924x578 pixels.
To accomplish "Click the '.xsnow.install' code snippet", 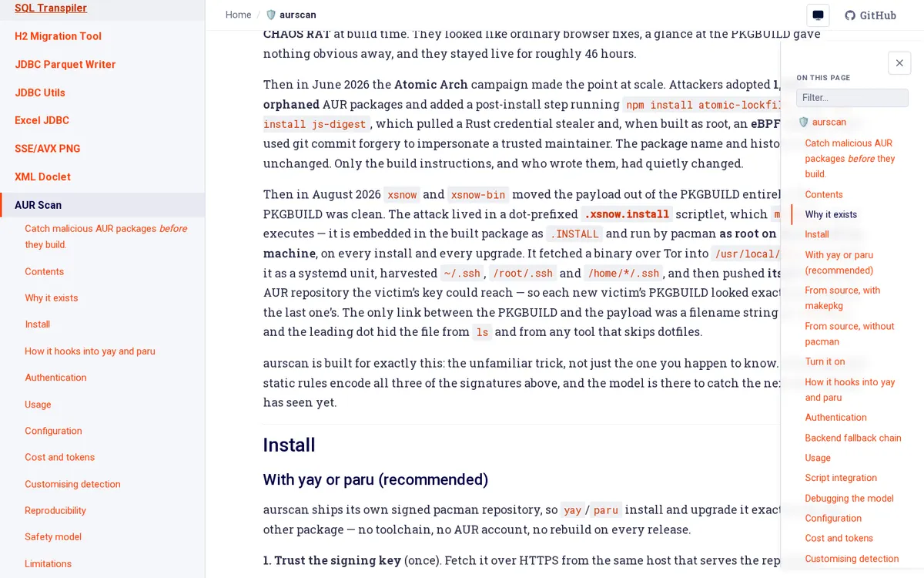I will point(628,214).
